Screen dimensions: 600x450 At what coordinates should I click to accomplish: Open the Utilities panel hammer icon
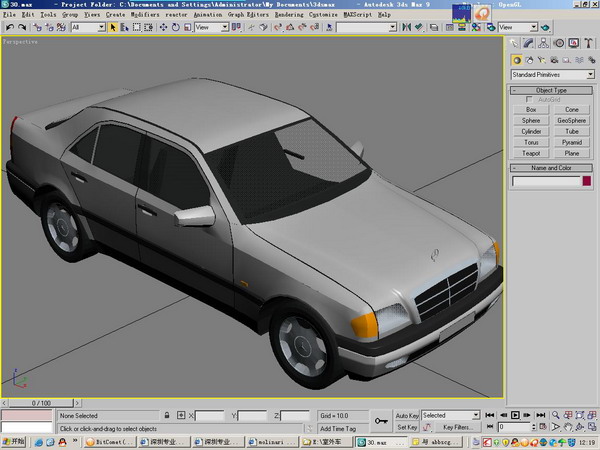[587, 43]
